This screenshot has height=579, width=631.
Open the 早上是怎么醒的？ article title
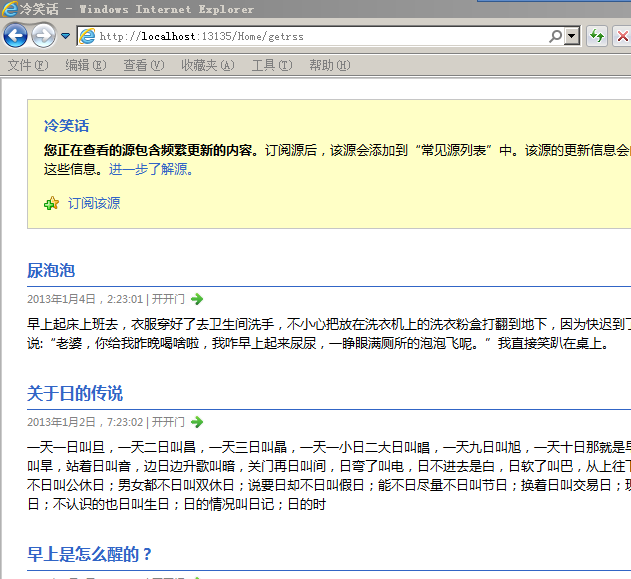point(89,554)
